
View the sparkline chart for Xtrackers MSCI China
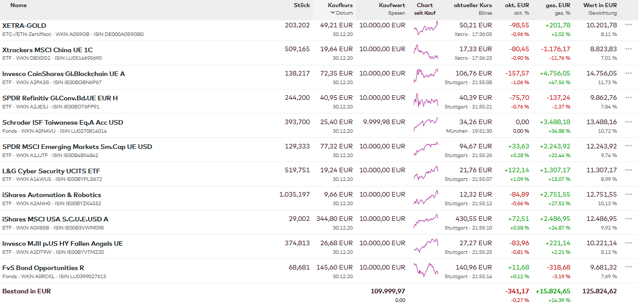425,52
